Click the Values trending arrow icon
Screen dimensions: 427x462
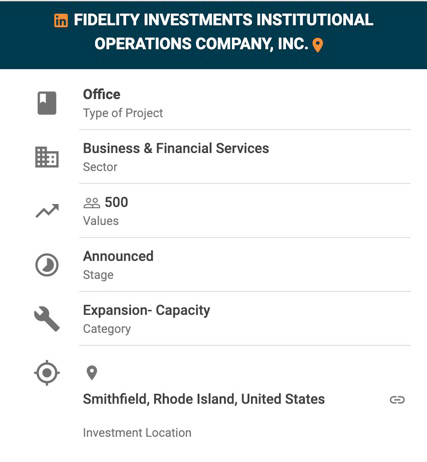click(47, 211)
